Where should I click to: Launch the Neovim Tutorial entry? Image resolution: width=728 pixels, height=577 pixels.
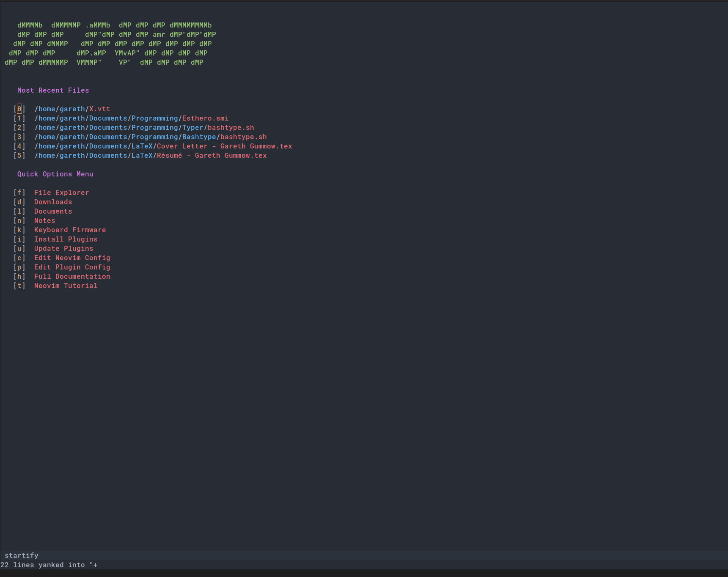[66, 286]
